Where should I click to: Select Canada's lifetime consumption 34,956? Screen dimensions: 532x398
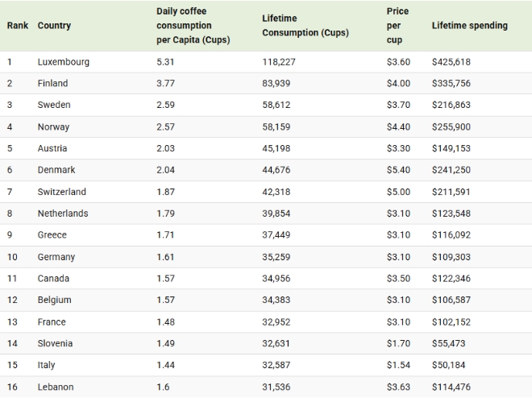[x=278, y=279]
